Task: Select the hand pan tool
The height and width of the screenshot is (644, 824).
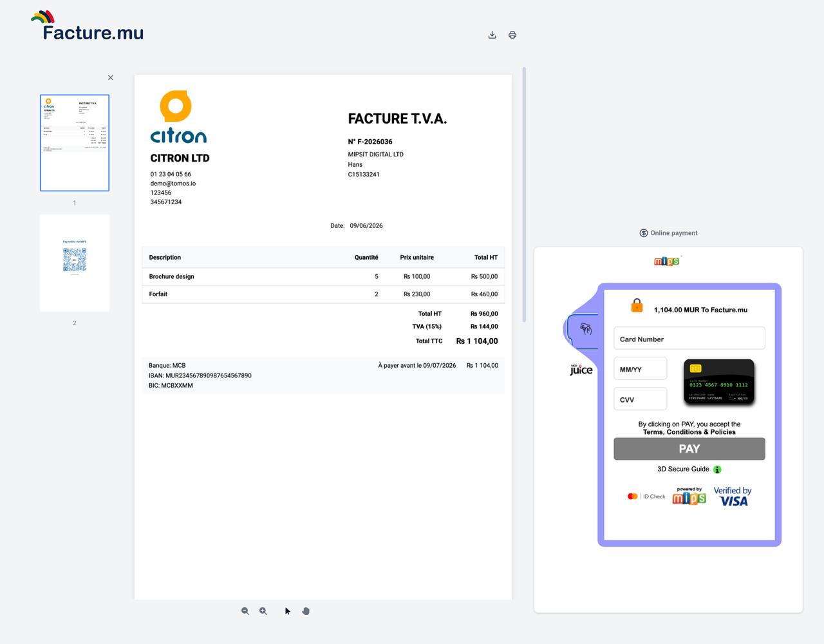Action: point(306,611)
